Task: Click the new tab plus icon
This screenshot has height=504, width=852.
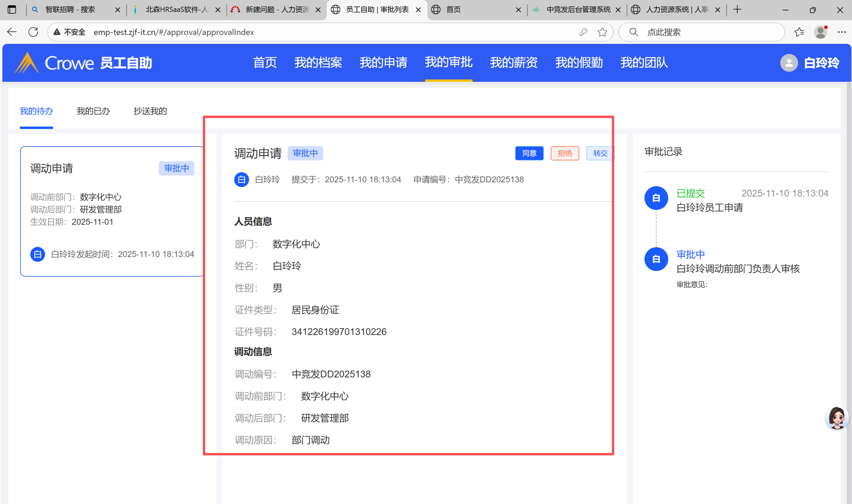Action: point(737,9)
